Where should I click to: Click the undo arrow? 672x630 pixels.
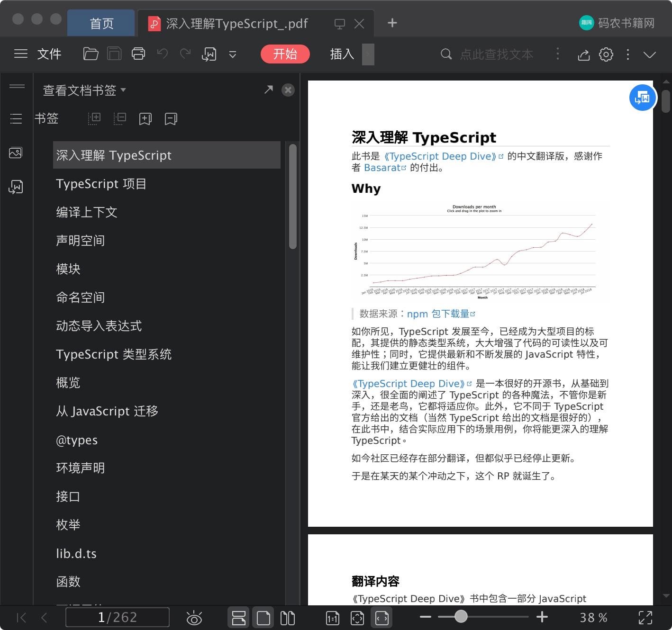point(163,54)
